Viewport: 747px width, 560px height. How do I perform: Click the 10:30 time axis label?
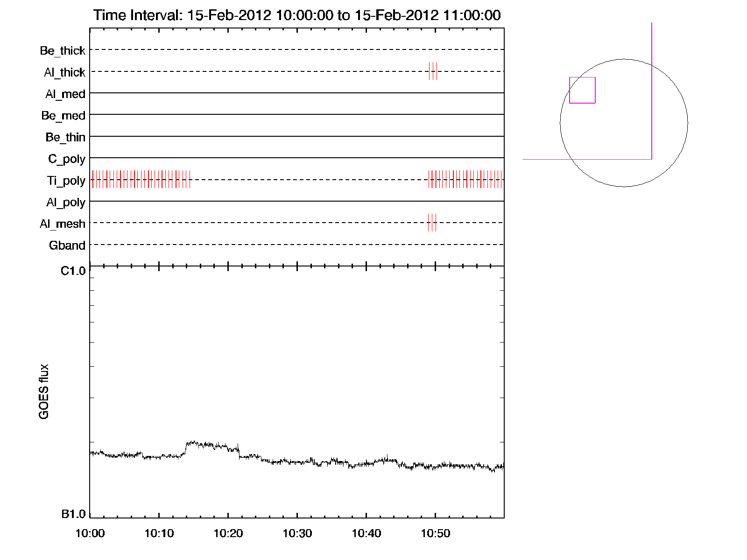point(297,533)
